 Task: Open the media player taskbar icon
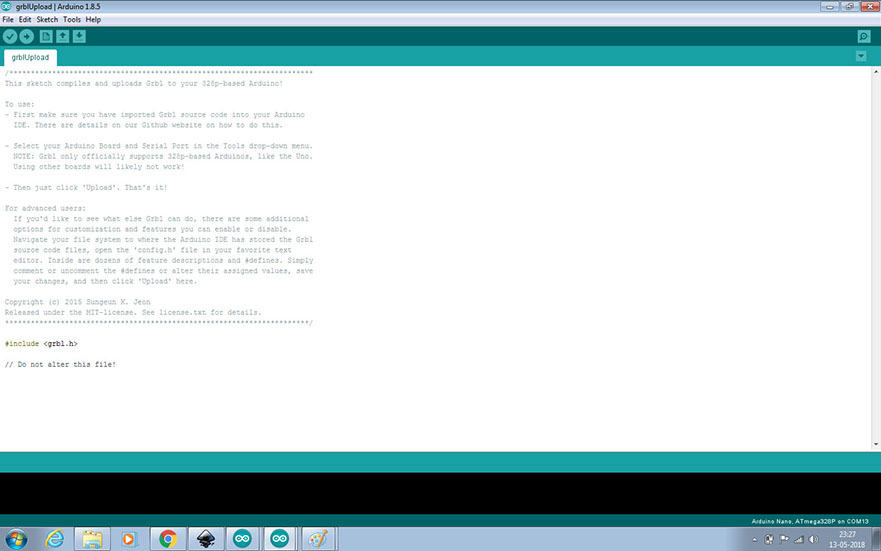coord(129,539)
